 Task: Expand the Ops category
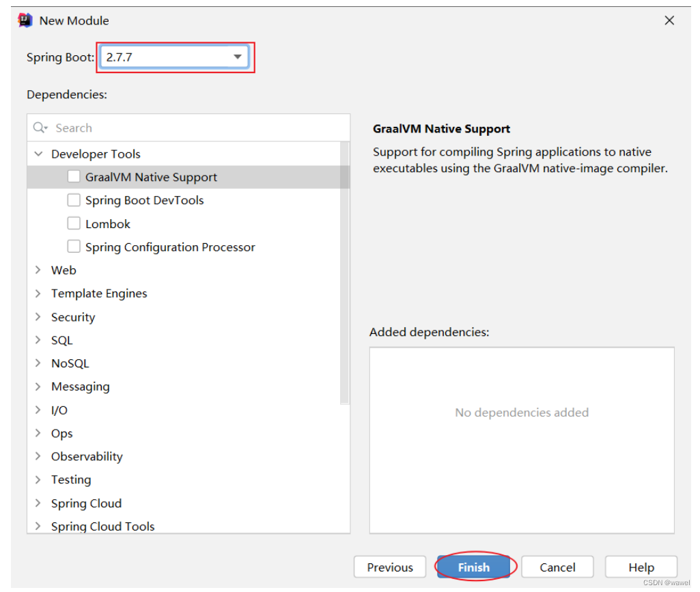click(38, 433)
